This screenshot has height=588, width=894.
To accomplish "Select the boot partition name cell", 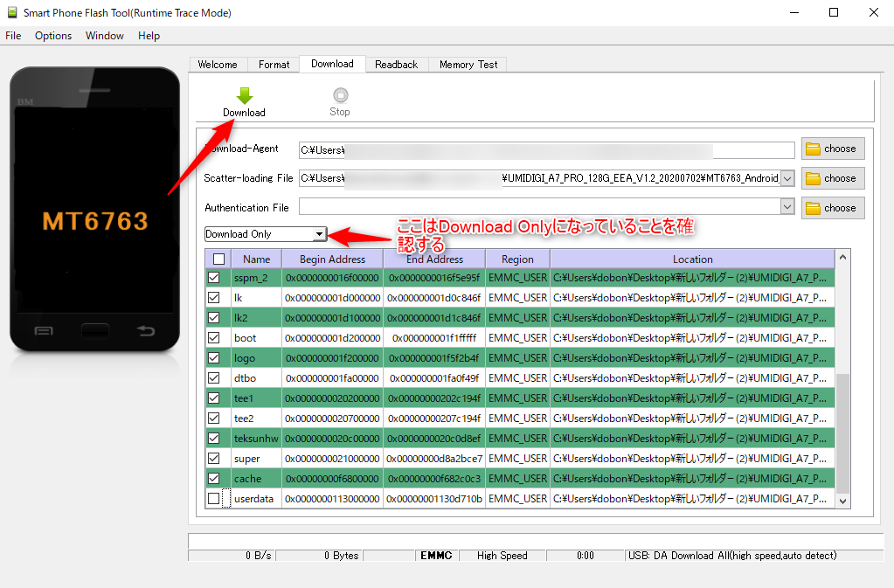I will click(x=257, y=338).
